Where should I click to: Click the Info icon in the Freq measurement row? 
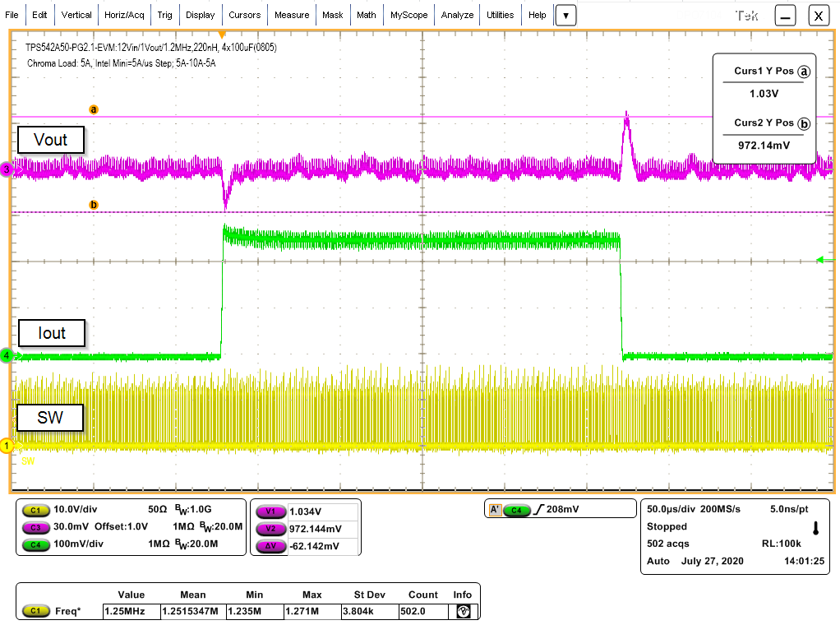tap(462, 611)
